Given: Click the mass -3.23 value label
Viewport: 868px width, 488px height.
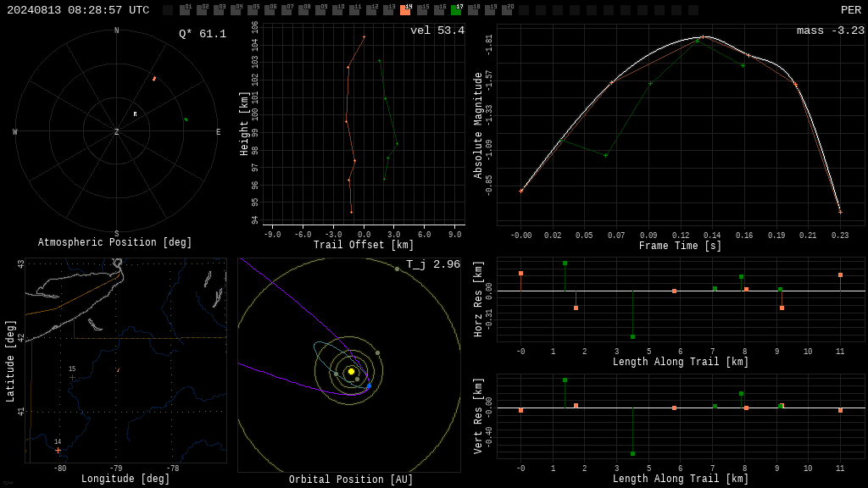Looking at the screenshot, I should pos(831,30).
